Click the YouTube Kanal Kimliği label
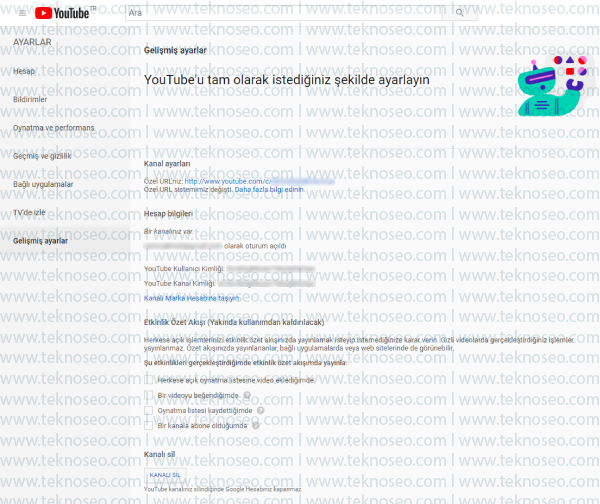The image size is (600, 504). (x=179, y=284)
